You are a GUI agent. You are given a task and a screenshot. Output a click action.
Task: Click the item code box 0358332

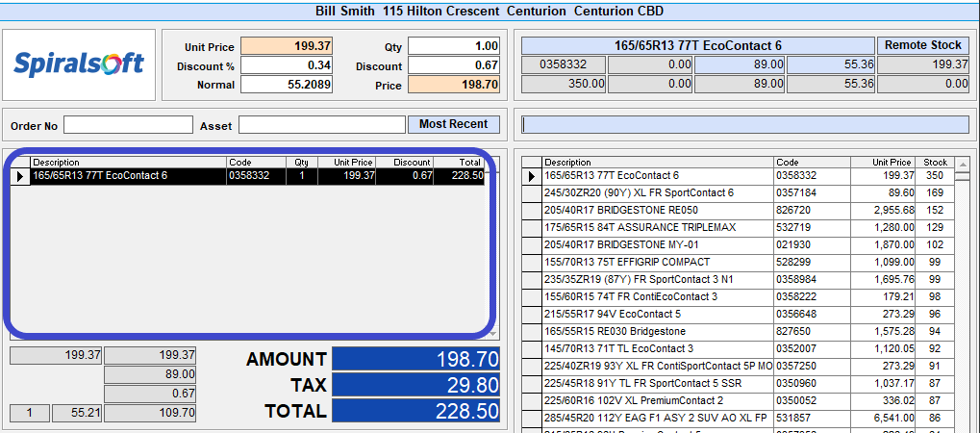point(564,64)
